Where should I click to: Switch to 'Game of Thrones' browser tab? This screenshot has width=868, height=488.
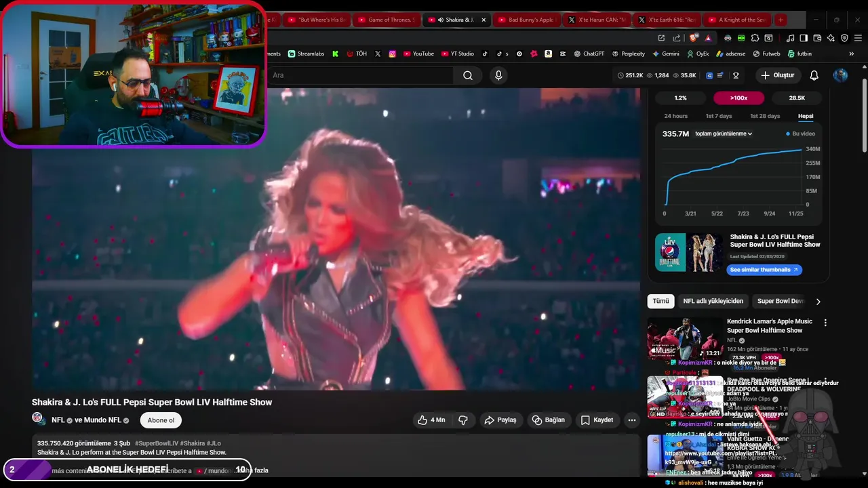tap(385, 20)
